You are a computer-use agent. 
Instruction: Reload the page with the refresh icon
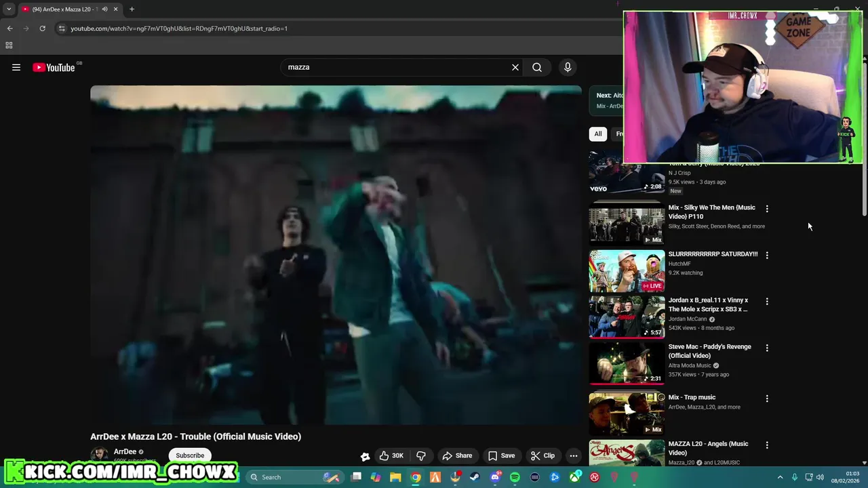pos(42,28)
